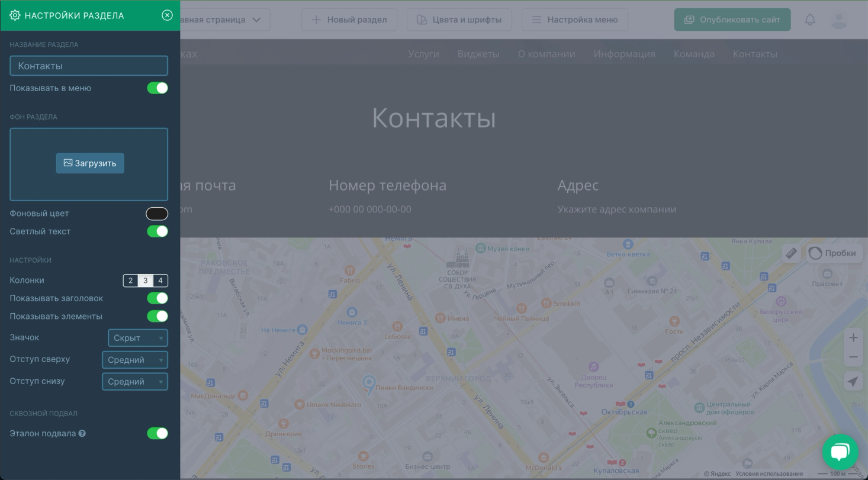Open the page selector dropdown
868x480 pixels.
tap(225, 20)
